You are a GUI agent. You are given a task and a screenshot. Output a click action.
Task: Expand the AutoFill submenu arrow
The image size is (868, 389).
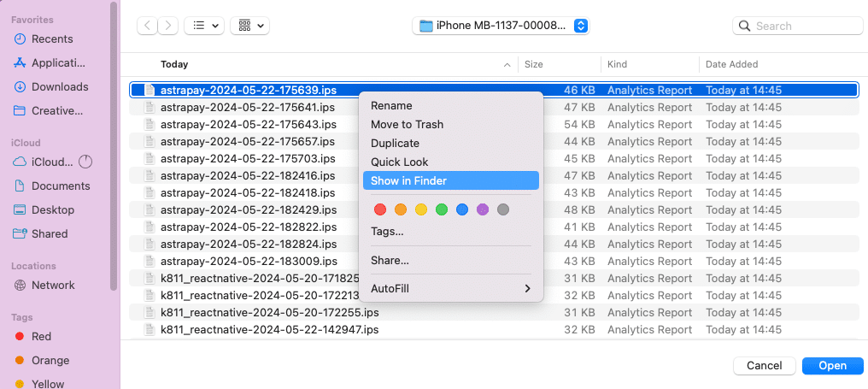[527, 289]
